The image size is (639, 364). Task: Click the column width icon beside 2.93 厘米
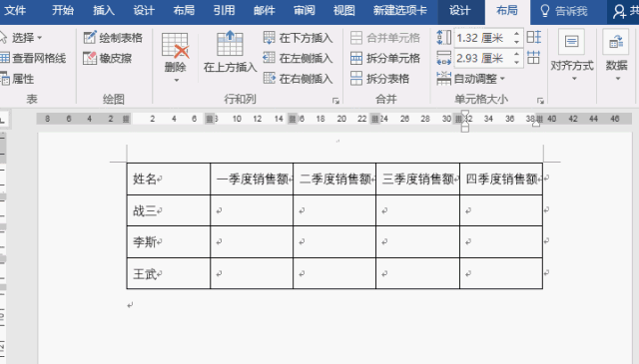443,58
